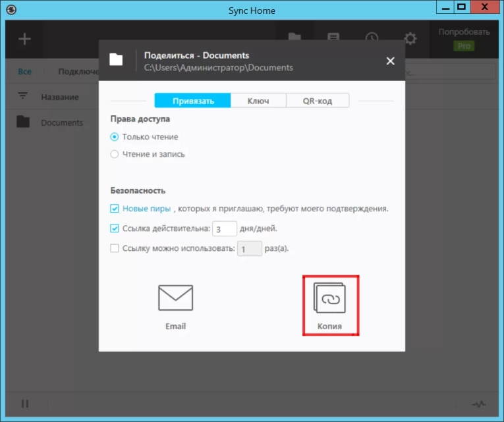Select the 'Чтение и запись' radio option
This screenshot has height=422, width=504.
pyautogui.click(x=115, y=154)
